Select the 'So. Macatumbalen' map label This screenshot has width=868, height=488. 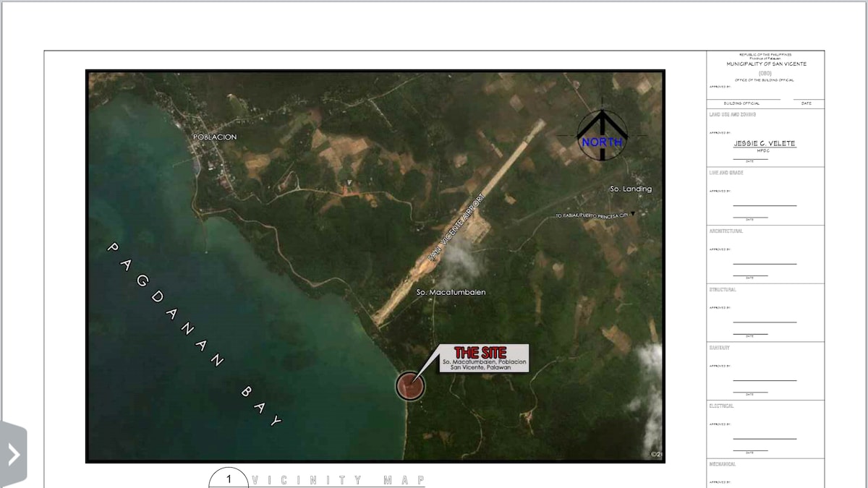point(451,292)
